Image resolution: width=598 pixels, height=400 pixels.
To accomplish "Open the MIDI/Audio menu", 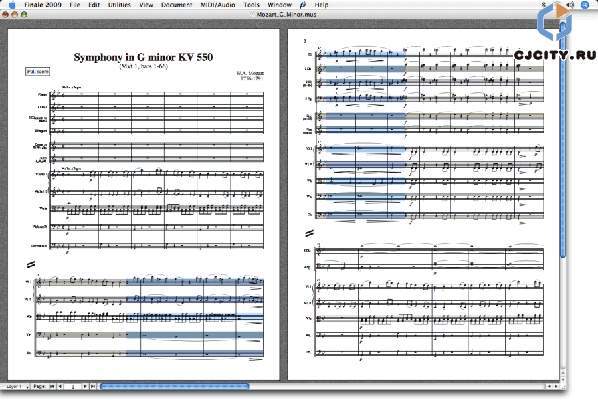I will point(218,5).
